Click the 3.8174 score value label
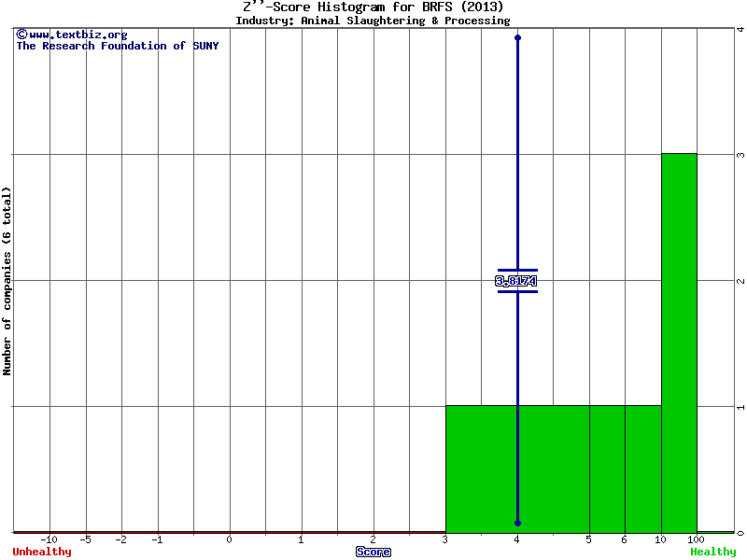 tap(516, 281)
